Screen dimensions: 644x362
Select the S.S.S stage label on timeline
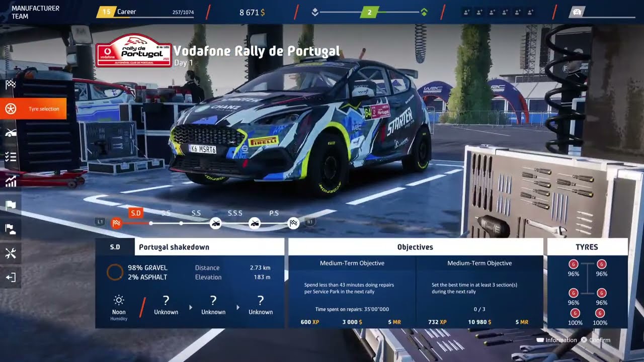[x=235, y=213]
